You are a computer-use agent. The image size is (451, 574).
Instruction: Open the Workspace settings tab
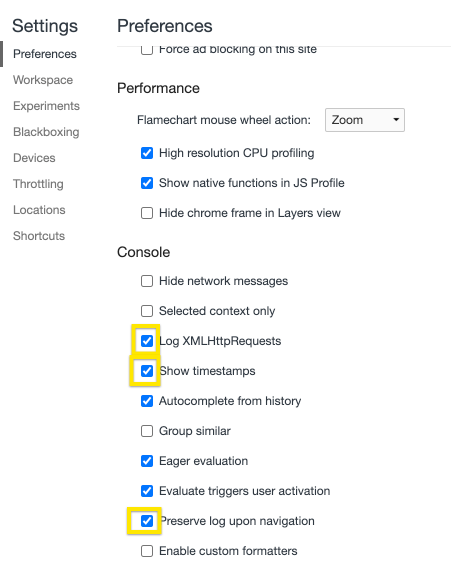(x=43, y=80)
